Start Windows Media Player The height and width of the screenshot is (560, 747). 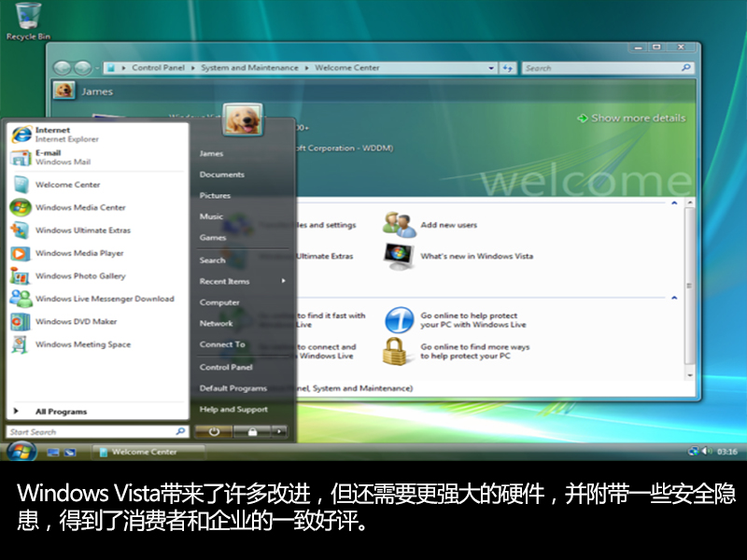pos(98,253)
